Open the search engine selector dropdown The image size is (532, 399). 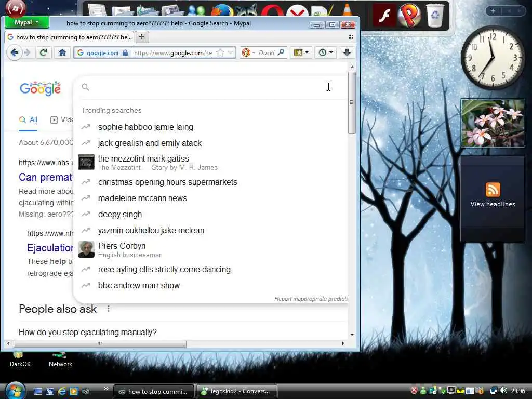248,52
